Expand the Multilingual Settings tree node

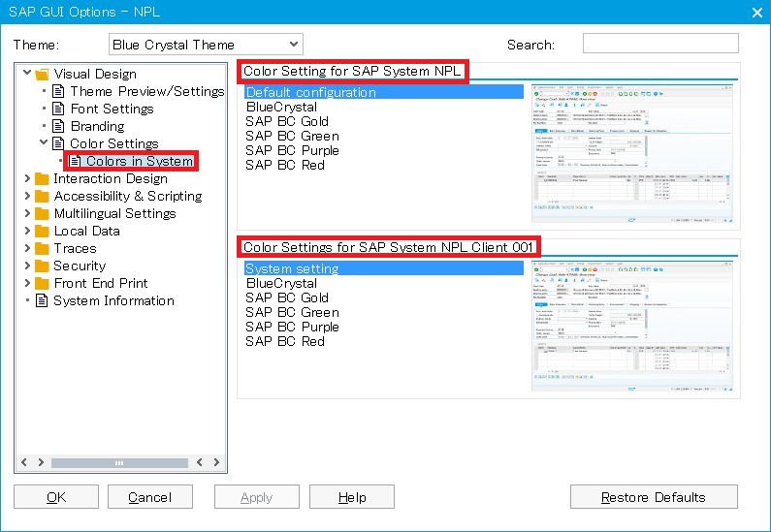(26, 213)
